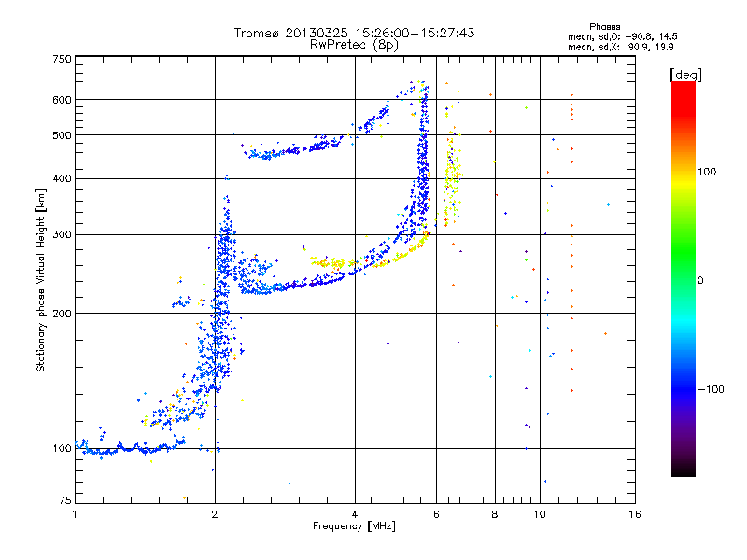Click the colorbar tick label '-100'
This screenshot has height=560, width=747.
click(x=711, y=389)
